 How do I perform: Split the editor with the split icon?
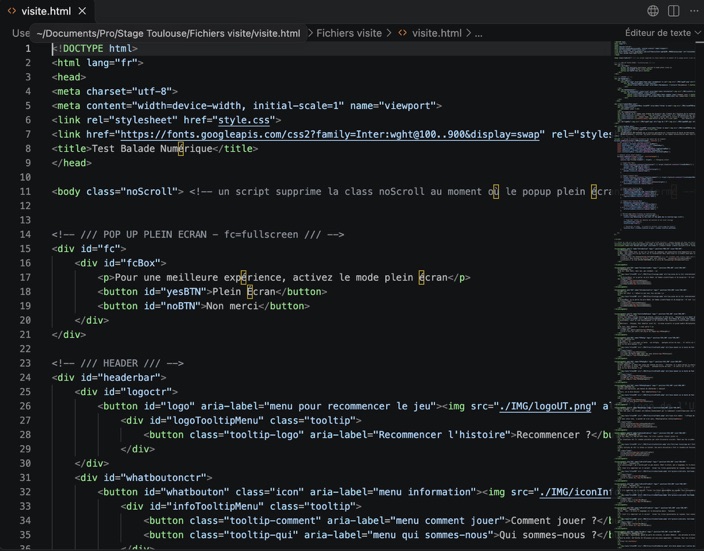673,11
